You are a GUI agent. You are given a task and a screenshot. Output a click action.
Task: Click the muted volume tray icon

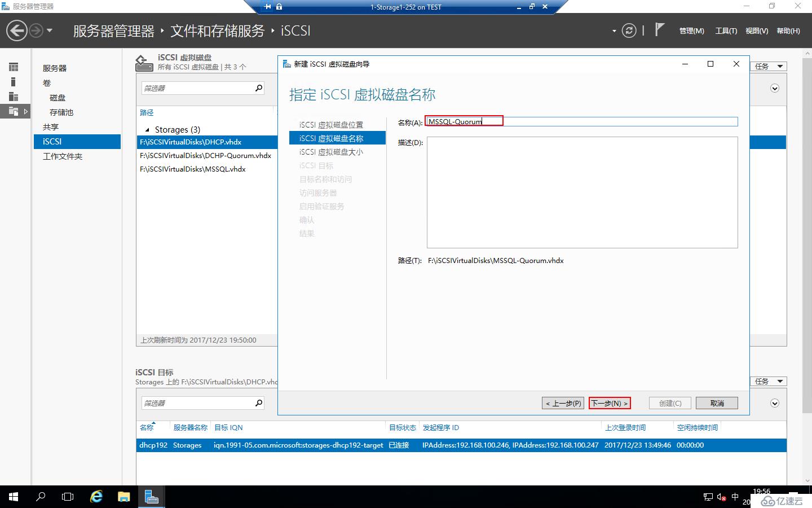[721, 497]
